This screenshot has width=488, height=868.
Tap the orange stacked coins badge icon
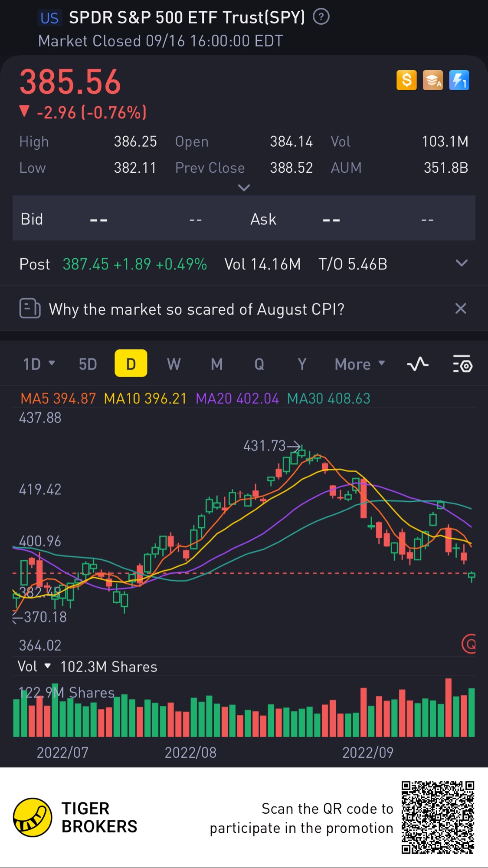(x=433, y=80)
